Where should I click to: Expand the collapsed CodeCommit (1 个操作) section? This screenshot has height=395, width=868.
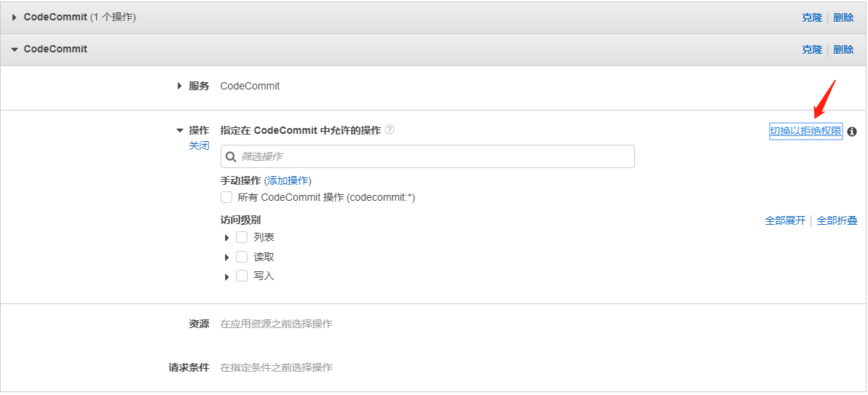[x=15, y=17]
